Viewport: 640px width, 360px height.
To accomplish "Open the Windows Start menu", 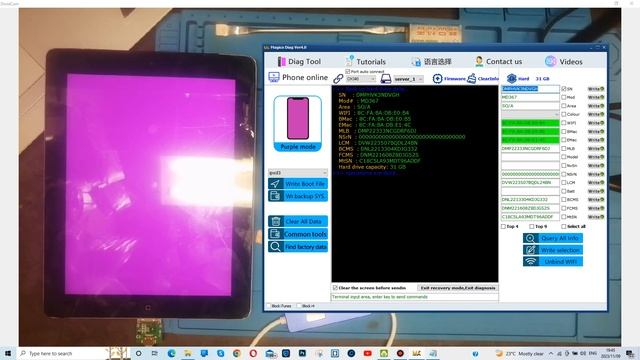I will (8, 353).
